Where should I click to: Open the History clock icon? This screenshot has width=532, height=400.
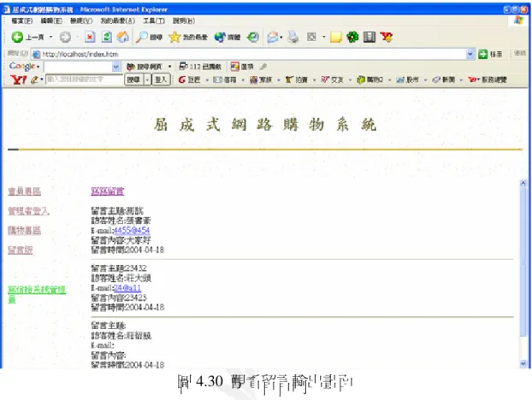click(x=253, y=37)
